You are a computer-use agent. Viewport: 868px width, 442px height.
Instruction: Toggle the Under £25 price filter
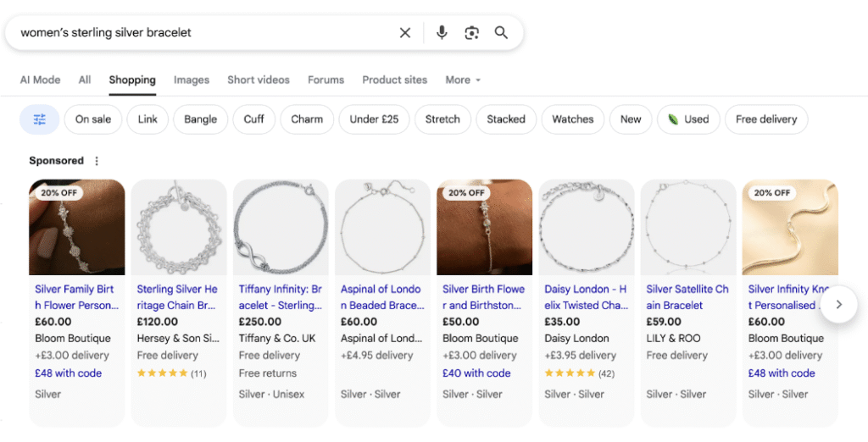tap(374, 119)
